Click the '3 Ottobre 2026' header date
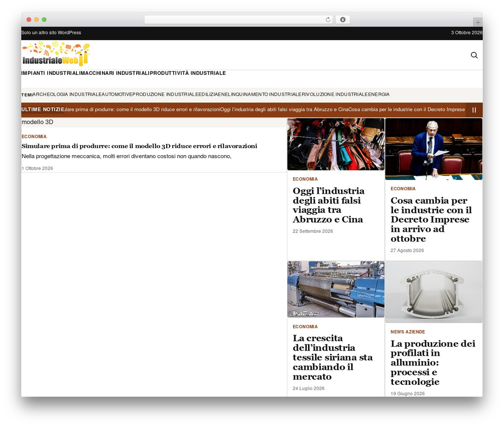Screen dimensions: 504x427 coord(467,33)
